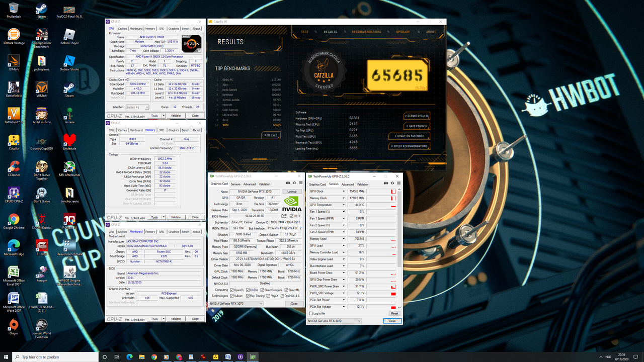Click the BIOS share/export icon in GPU-Z

pos(284,216)
